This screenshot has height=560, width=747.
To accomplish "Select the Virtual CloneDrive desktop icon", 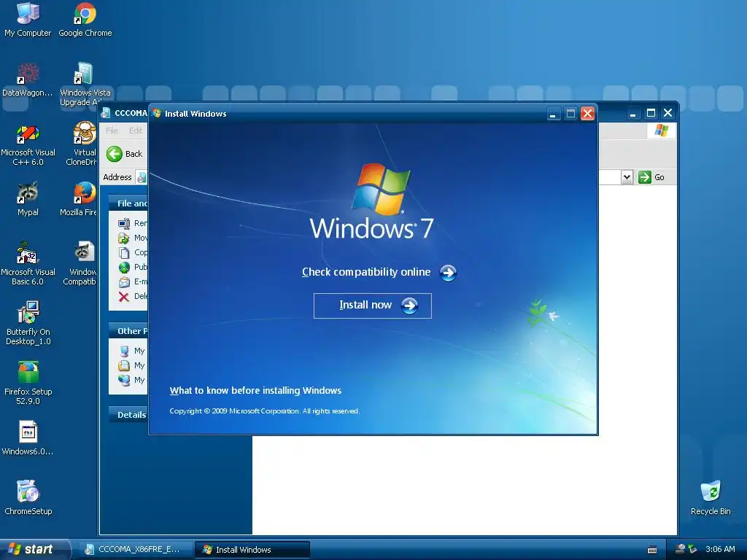I will pos(82,144).
